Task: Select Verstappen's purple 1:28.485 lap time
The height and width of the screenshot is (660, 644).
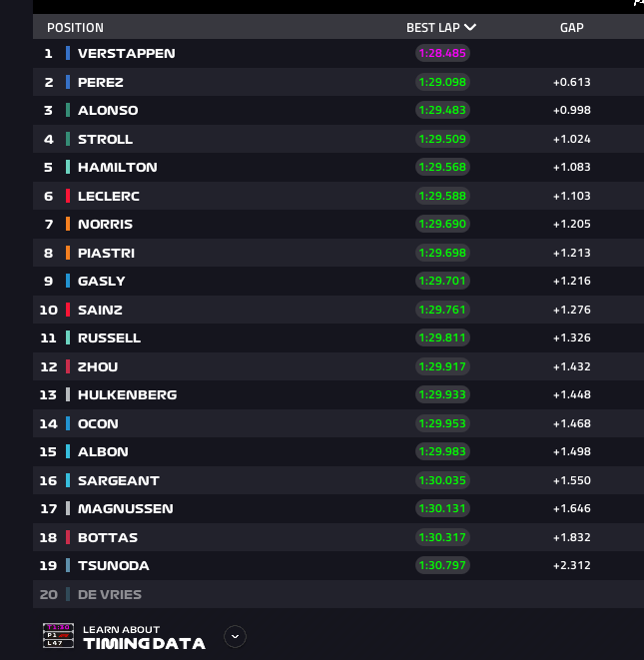Action: (442, 53)
